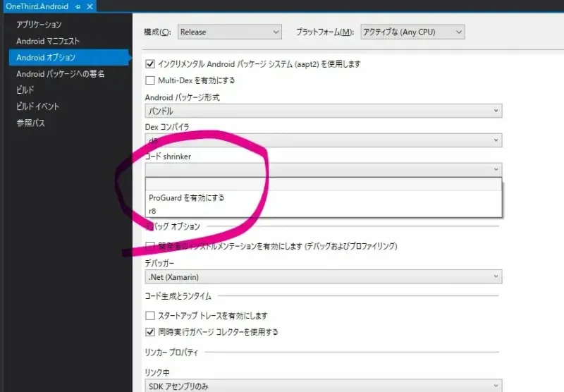Select r8 in the code shrinker list
Image resolution: width=564 pixels, height=392 pixels.
pyautogui.click(x=153, y=211)
